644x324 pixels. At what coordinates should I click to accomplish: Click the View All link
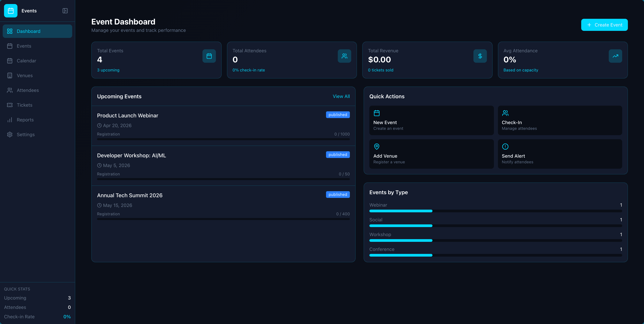(341, 96)
